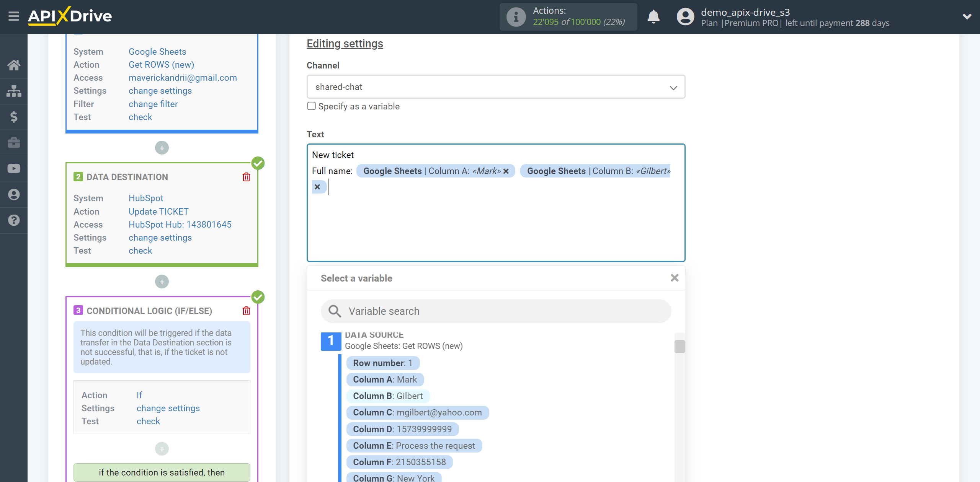Add step after Data Destination block
980x482 pixels.
(162, 282)
